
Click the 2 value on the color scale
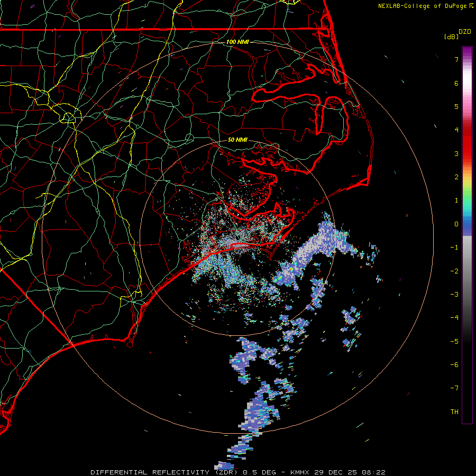click(456, 177)
